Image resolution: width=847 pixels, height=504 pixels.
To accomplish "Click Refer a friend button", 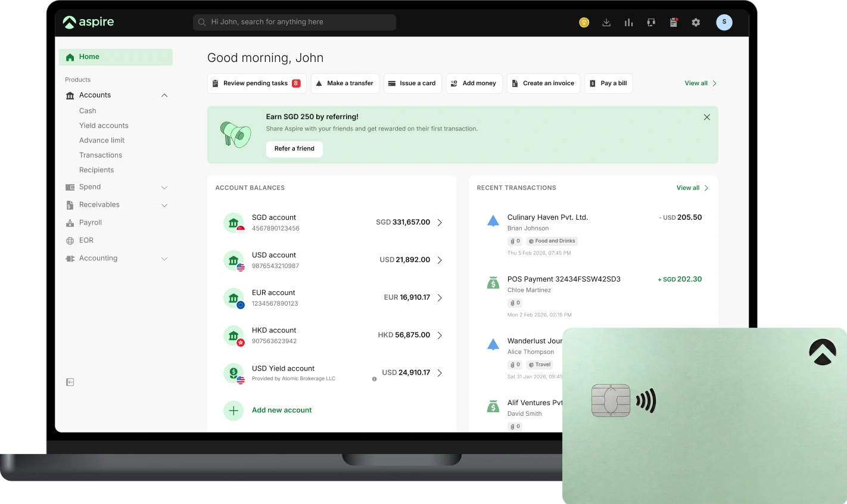I will coord(294,149).
